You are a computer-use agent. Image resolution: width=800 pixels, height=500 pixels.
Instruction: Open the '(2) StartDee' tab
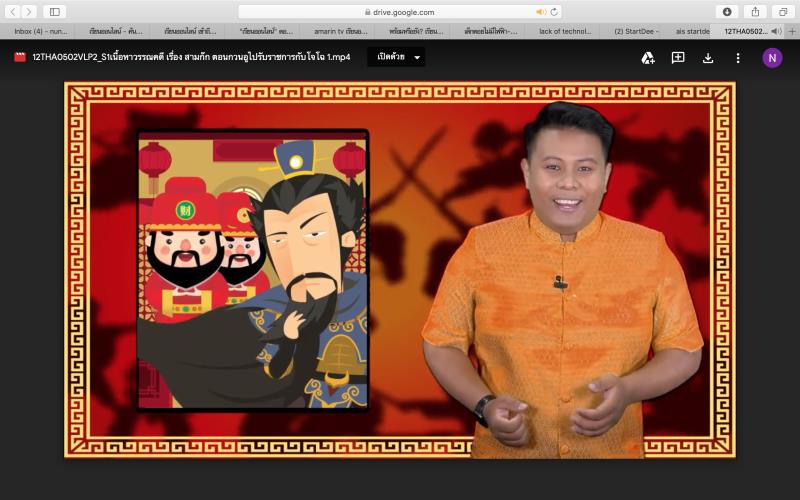tap(636, 31)
